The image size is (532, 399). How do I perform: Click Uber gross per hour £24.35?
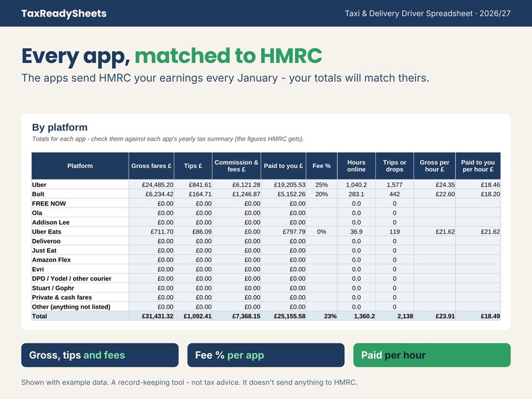click(435, 185)
